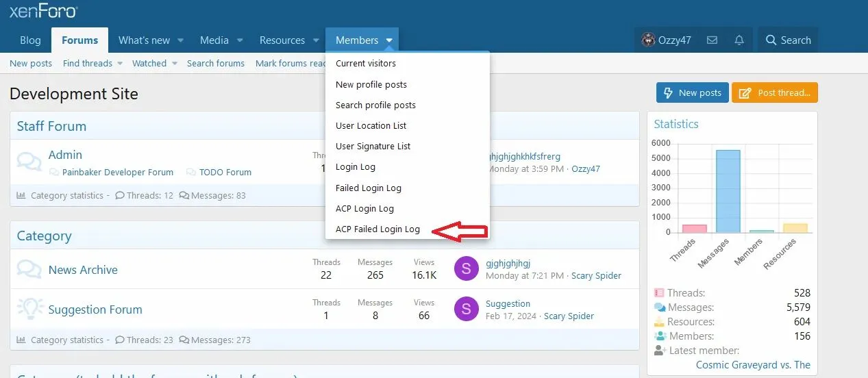Open the inbox envelope icon
The image size is (868, 378).
(x=712, y=40)
